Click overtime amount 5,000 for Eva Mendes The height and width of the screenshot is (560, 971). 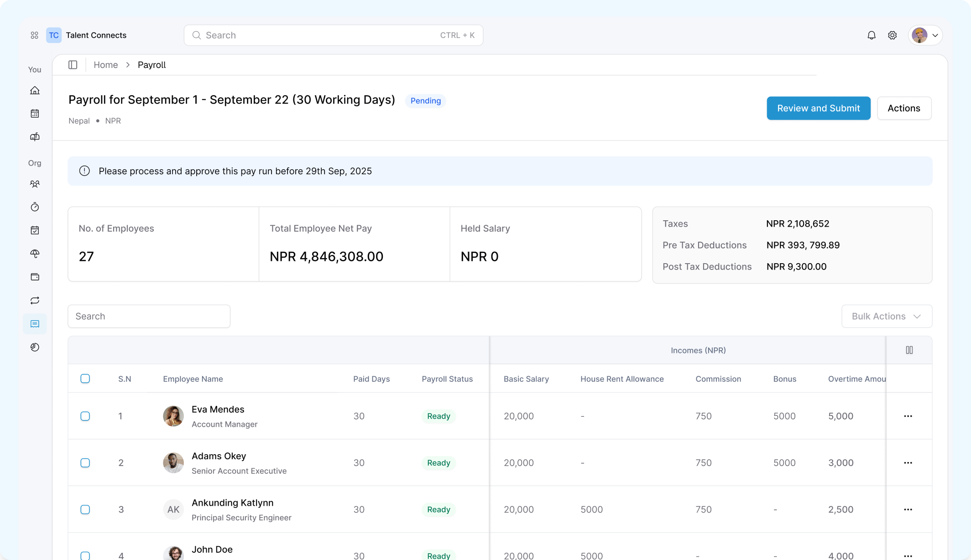[x=841, y=416]
